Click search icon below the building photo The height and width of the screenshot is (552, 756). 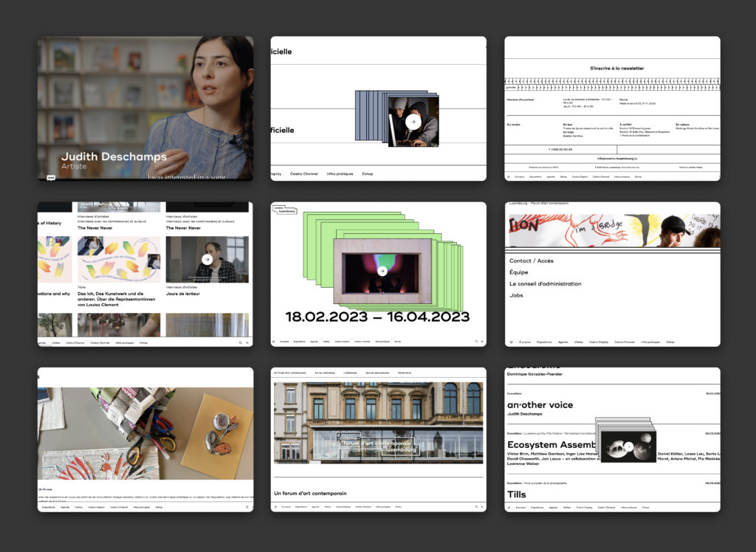[x=476, y=507]
